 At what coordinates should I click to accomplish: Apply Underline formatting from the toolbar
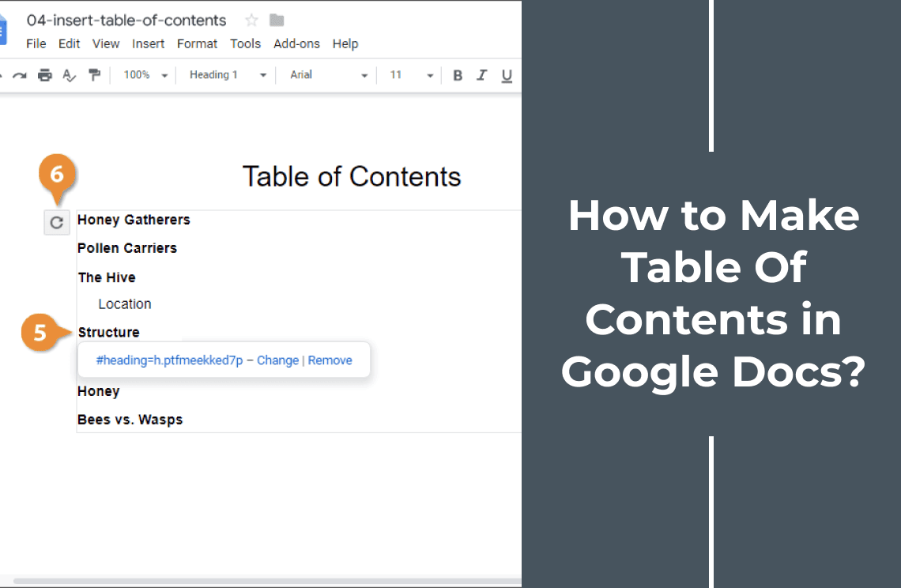(x=506, y=75)
